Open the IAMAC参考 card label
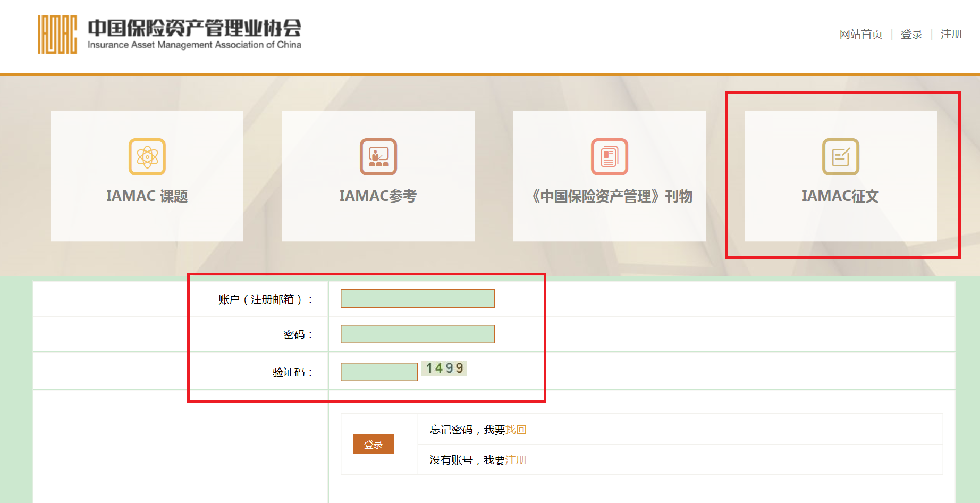 (x=378, y=196)
